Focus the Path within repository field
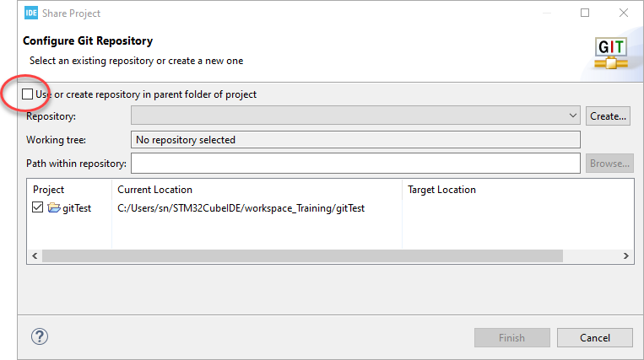This screenshot has width=644, height=360. pos(355,164)
